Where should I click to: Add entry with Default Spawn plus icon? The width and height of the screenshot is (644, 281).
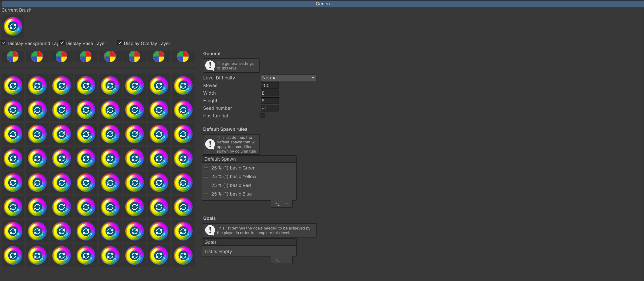(x=277, y=204)
